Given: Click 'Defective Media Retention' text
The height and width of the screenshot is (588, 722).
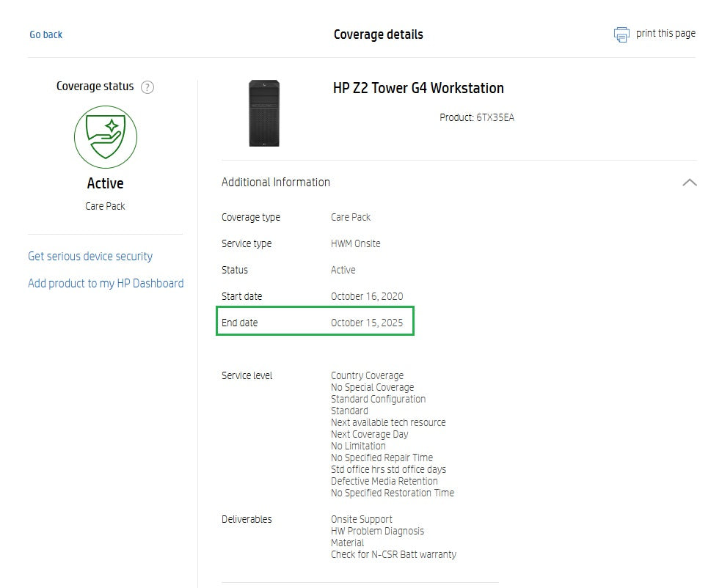Looking at the screenshot, I should pyautogui.click(x=384, y=481).
